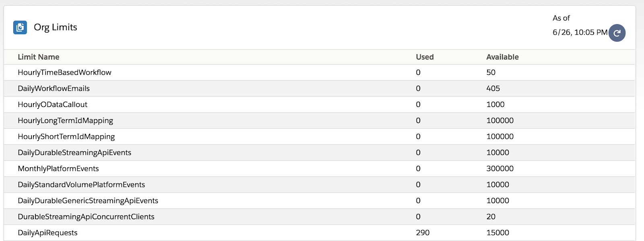Select the HourlyODataCallout limit name

(52, 105)
